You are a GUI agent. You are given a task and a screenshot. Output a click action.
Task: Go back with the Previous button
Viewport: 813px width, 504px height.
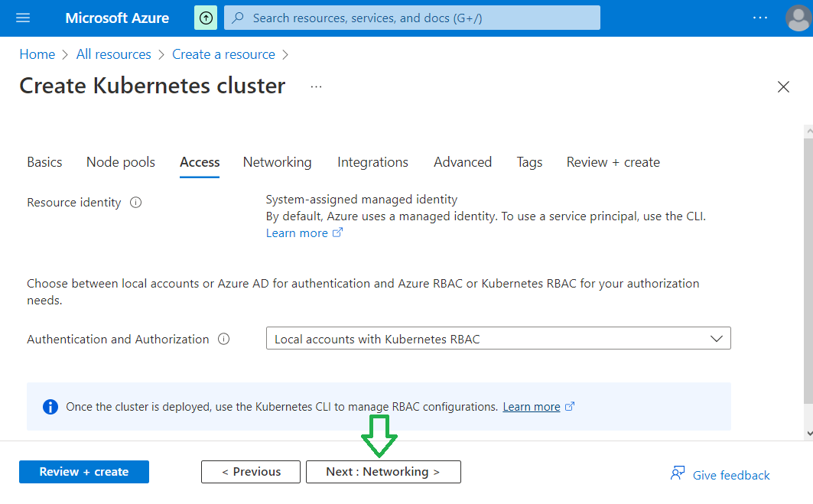coord(251,472)
